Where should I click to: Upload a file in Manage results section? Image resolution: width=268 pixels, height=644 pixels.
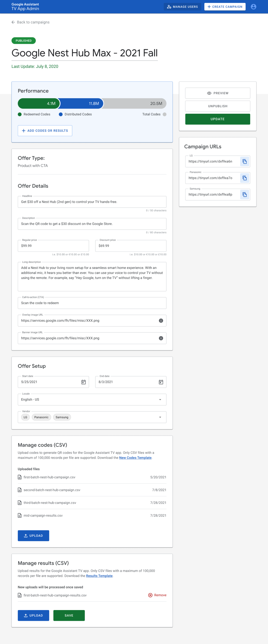click(33, 615)
